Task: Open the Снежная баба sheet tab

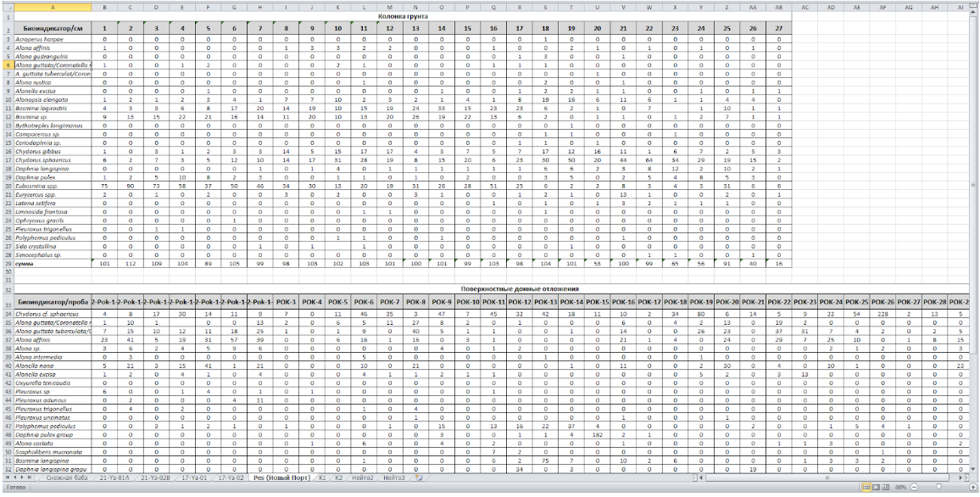Action: 67,477
